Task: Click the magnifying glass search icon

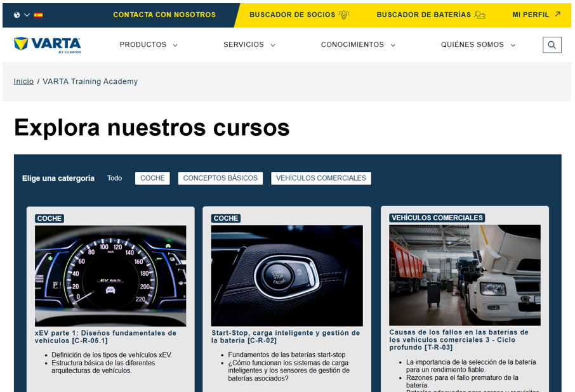Action: coord(552,45)
